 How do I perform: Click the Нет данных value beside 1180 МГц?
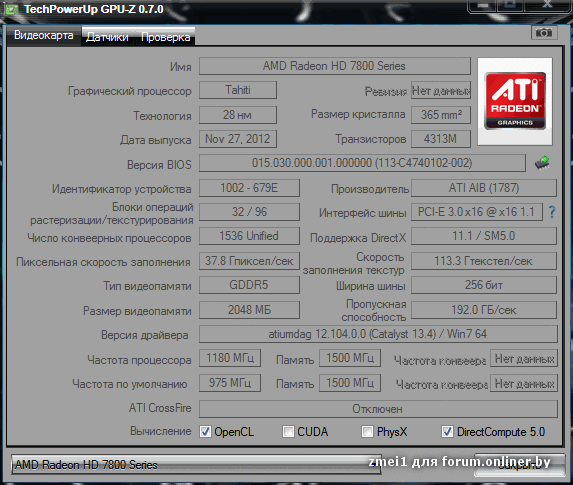tap(524, 359)
